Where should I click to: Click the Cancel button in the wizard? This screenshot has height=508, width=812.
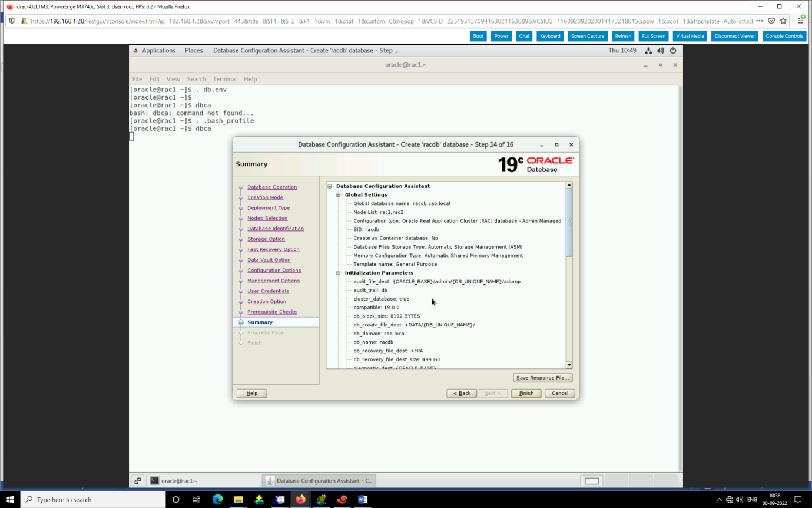[560, 393]
